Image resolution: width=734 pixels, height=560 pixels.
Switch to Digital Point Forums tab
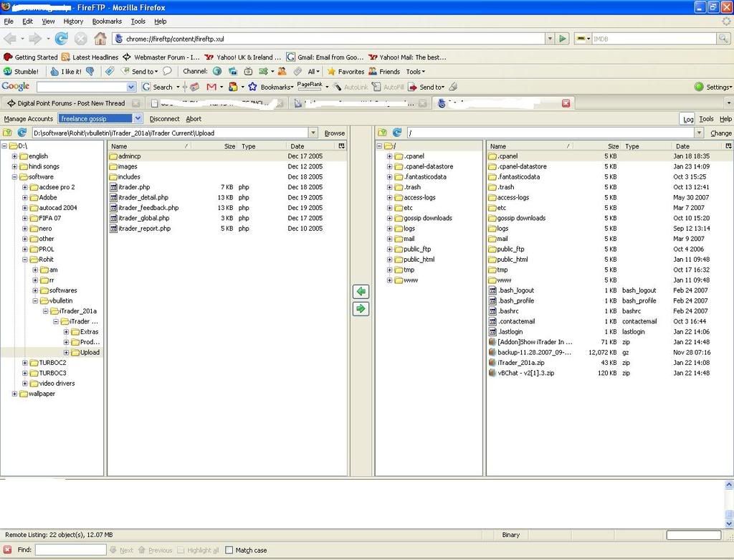click(x=70, y=103)
